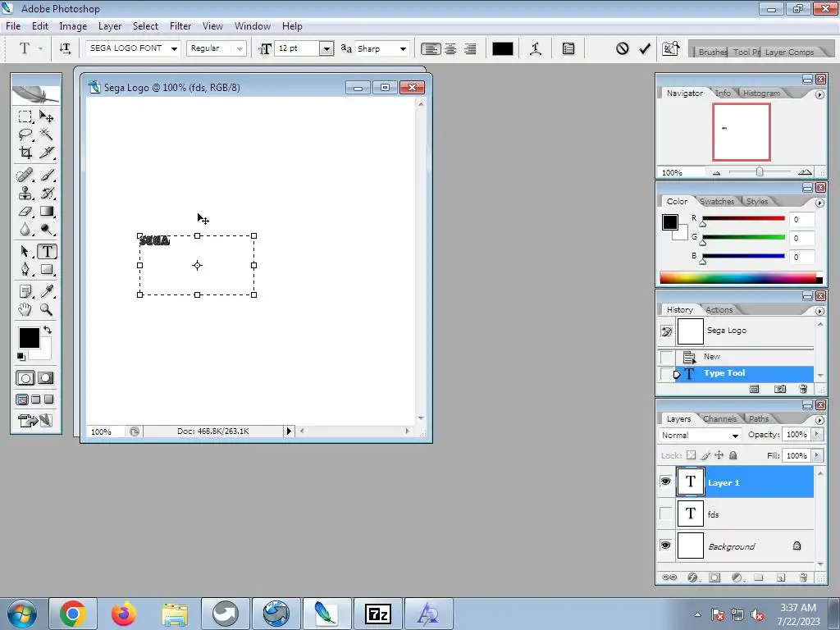Select the Brush tool
The image size is (840, 630).
pos(47,176)
